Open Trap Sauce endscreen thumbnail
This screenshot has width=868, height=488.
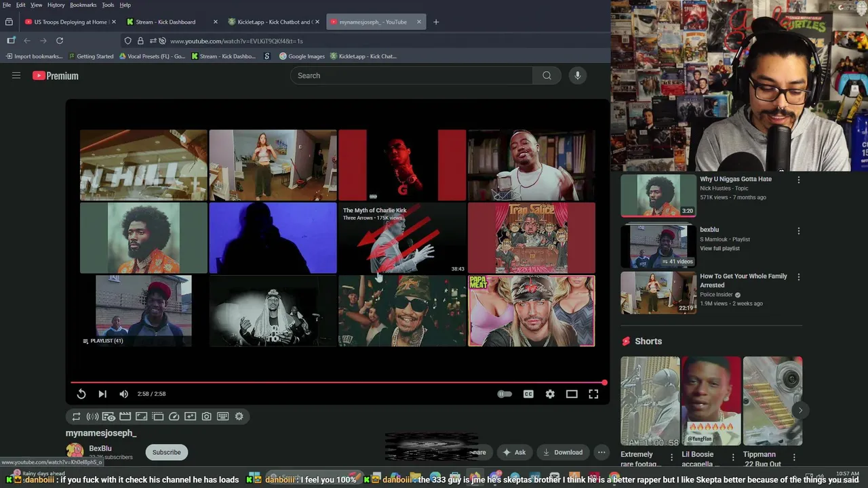tap(532, 238)
